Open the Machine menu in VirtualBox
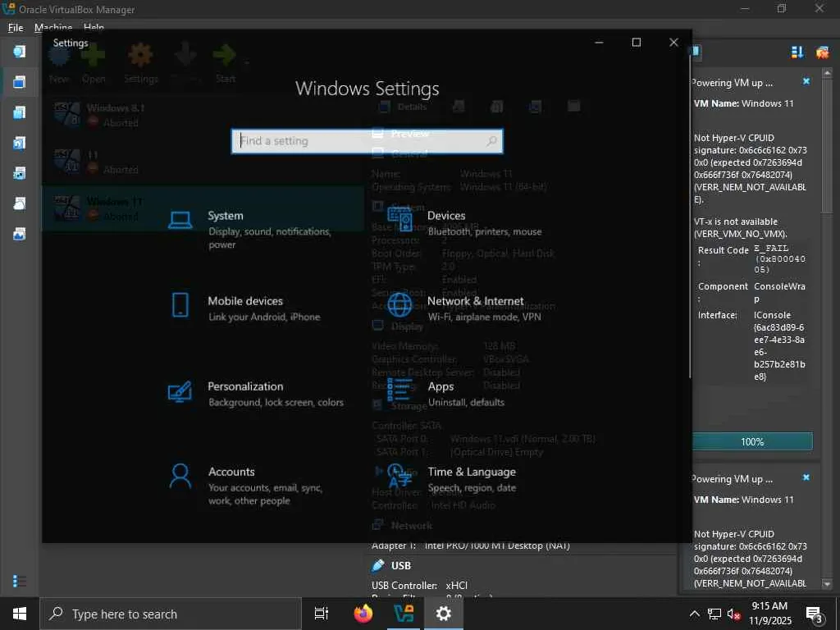The width and height of the screenshot is (840, 630). click(53, 27)
